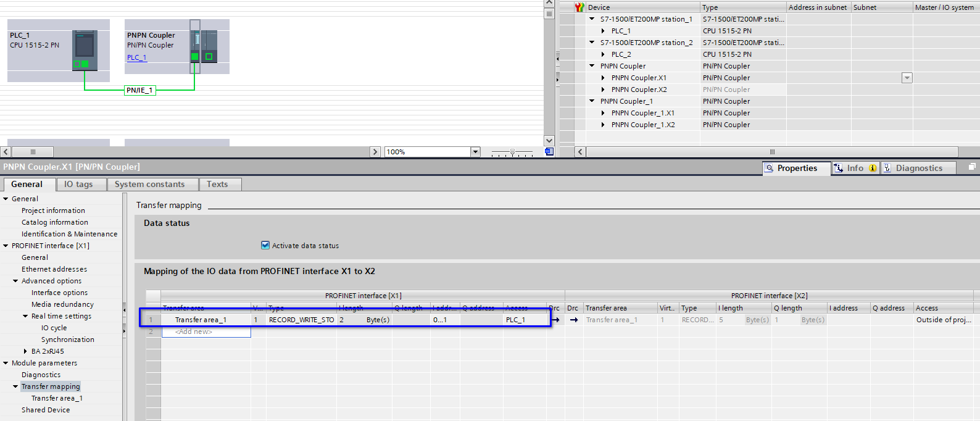The width and height of the screenshot is (980, 421).
Task: Open the subnet dropdown for PNPN Coupler.X1
Action: tap(907, 78)
